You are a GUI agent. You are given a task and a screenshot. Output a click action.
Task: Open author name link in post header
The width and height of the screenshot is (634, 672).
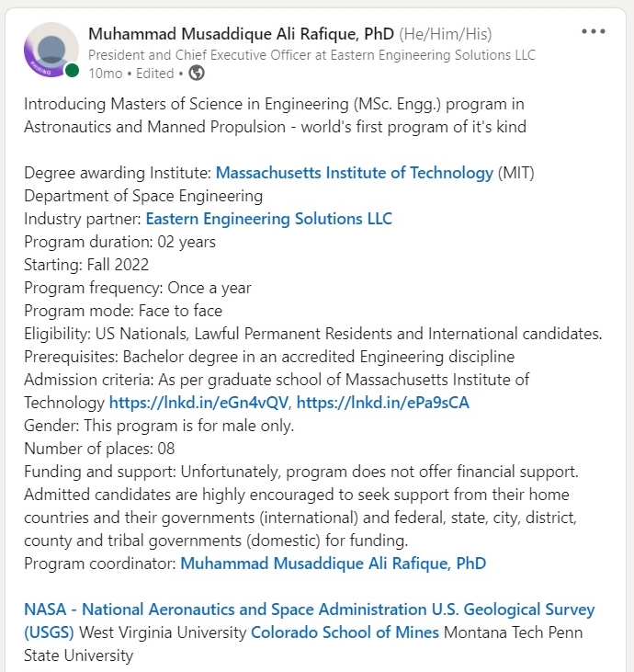(x=241, y=34)
